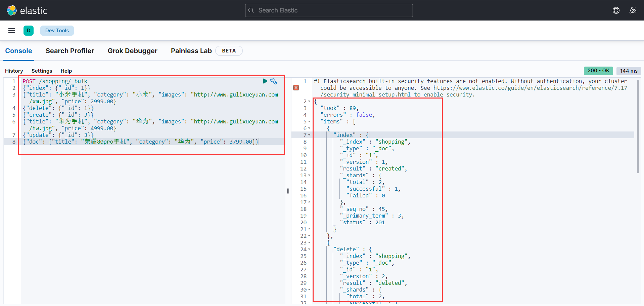Open the wrench request options icon

(x=274, y=81)
